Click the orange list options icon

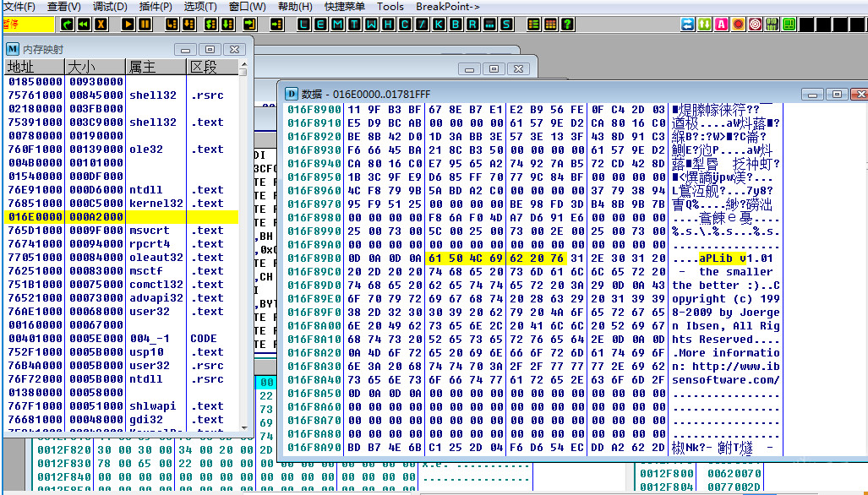(x=533, y=24)
